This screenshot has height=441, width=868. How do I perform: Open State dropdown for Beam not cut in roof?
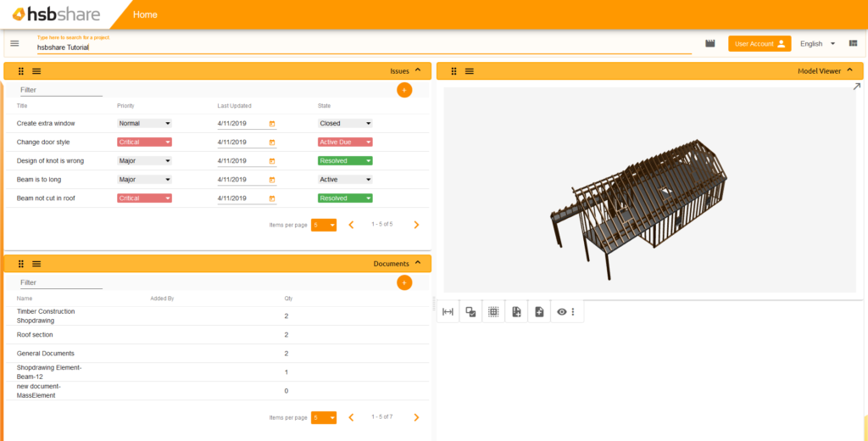tap(346, 198)
